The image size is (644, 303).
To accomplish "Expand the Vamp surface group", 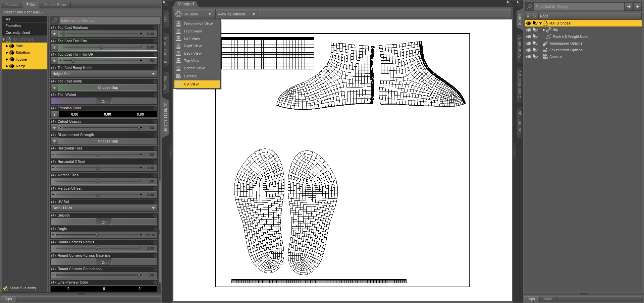I will (7, 66).
